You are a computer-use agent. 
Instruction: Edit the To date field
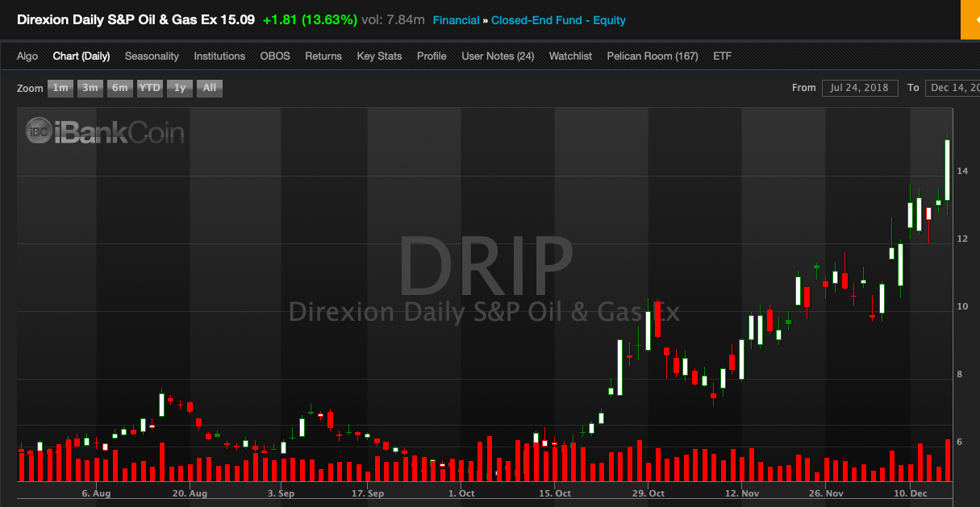953,88
